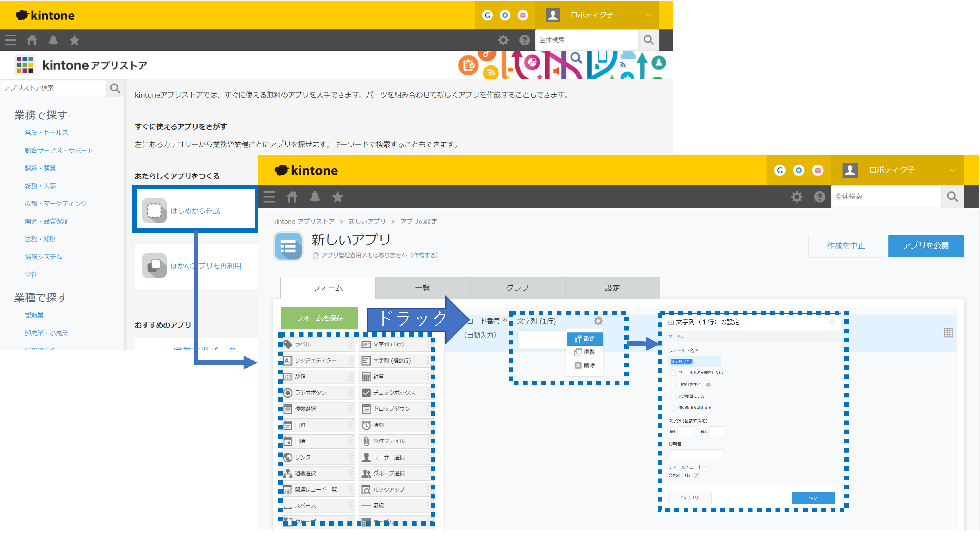Click edit pencil next to field code 文字列__1行_
Screen dimensions: 980x551
696,475
